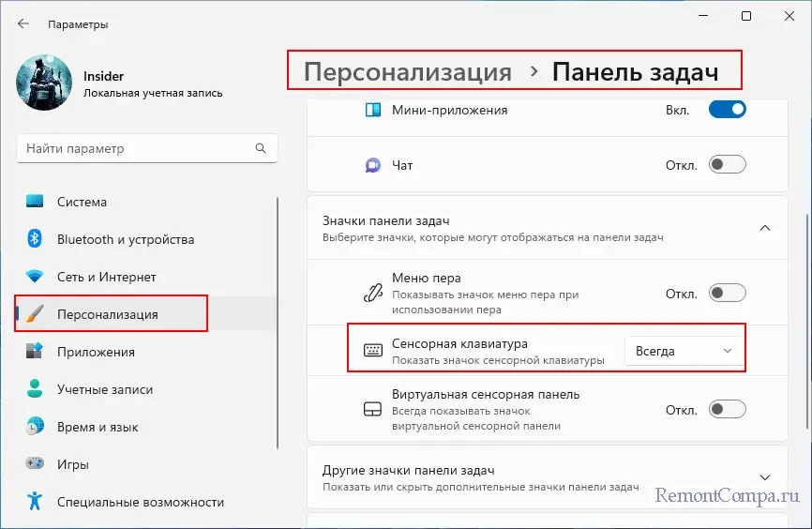
Task: Enable the Виртуальная сенсорная панель toggle
Action: coord(727,410)
